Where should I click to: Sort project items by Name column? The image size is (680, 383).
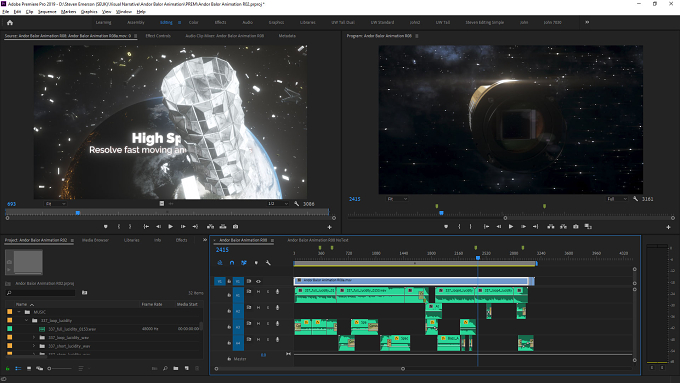tap(21, 304)
